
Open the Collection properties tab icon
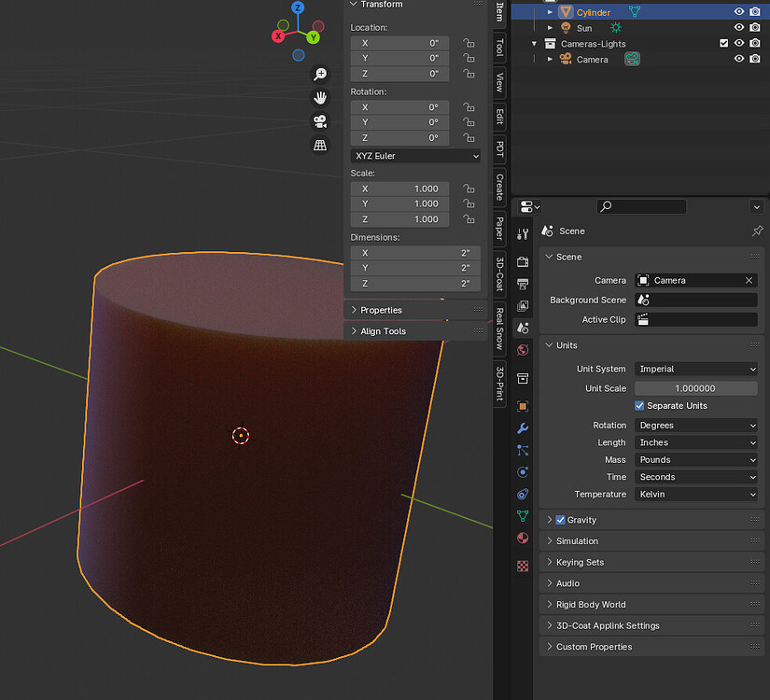coord(523,378)
